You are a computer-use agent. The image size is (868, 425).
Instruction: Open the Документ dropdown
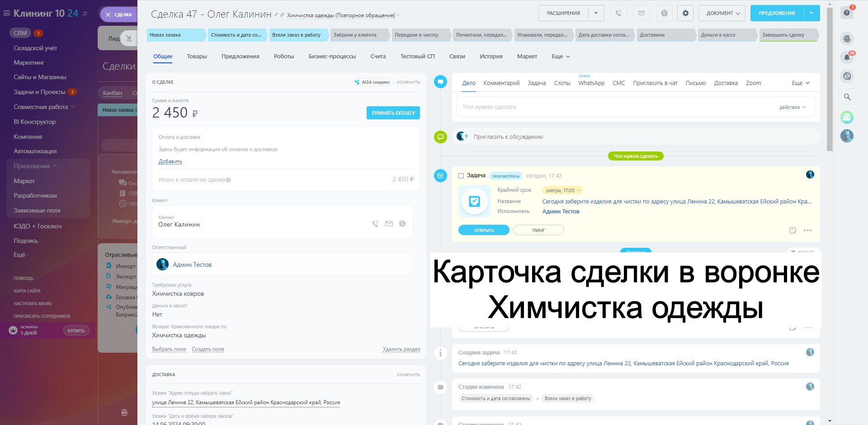click(722, 13)
